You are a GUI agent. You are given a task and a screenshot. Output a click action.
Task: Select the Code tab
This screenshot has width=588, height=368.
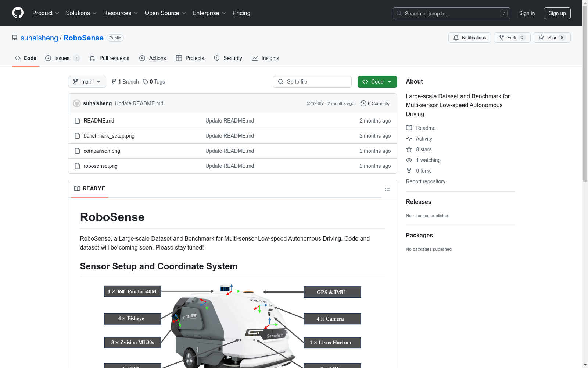tap(26, 58)
